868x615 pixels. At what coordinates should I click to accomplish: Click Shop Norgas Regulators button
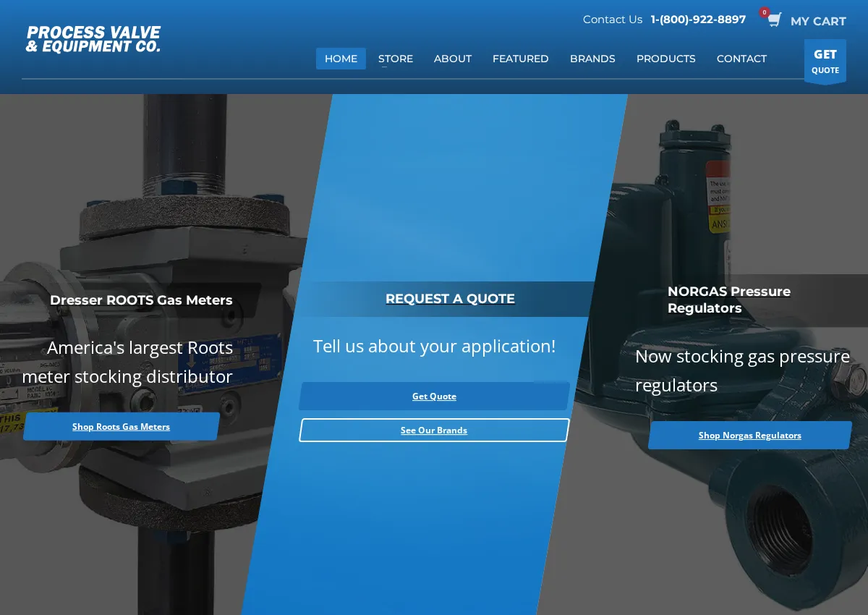coord(750,436)
